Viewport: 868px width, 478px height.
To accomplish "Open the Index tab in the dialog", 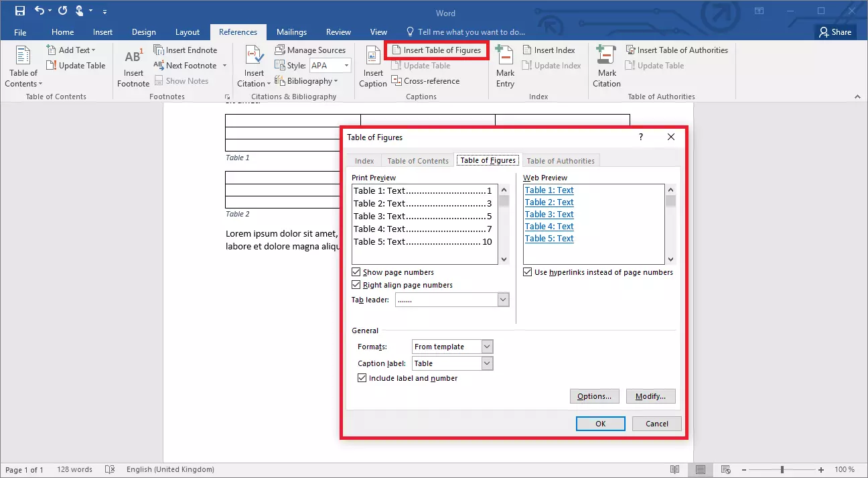I will [x=364, y=161].
